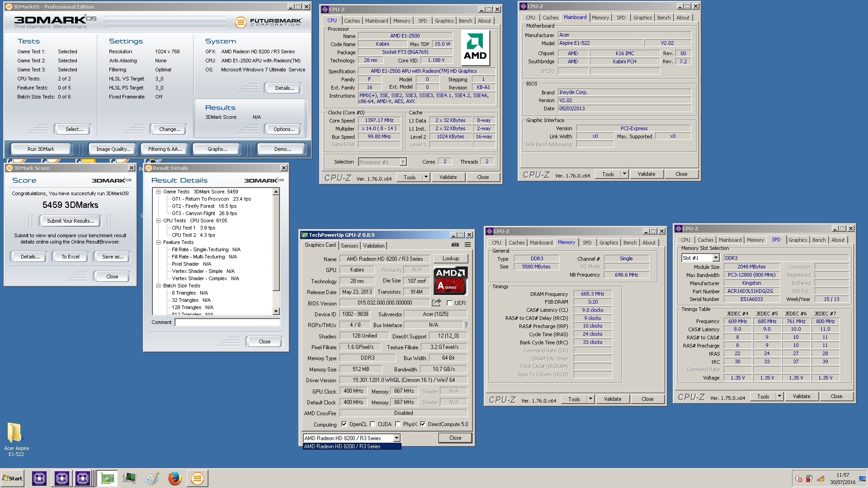Open the GPU-Z hamburger menu icon
This screenshot has width=868, height=488.
tap(467, 245)
